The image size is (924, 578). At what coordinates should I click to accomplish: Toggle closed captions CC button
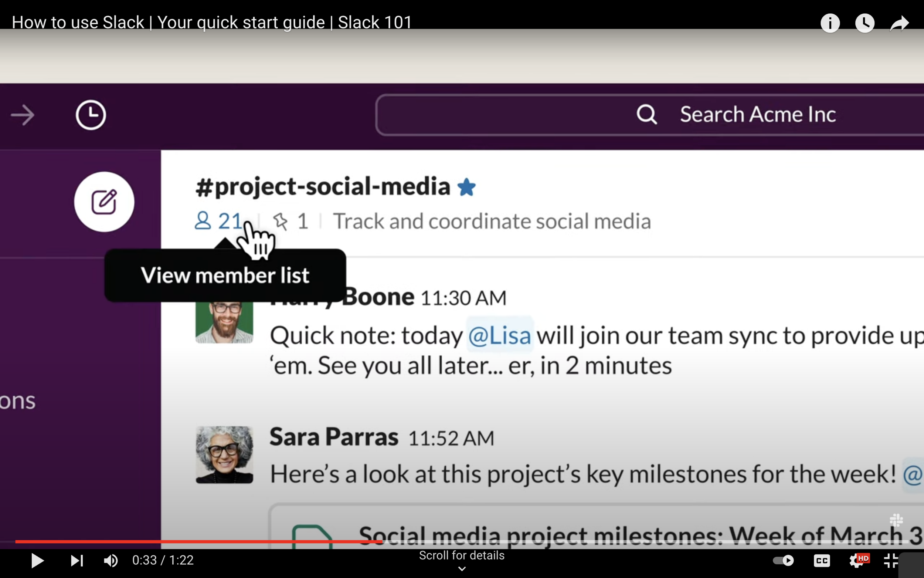(x=822, y=560)
